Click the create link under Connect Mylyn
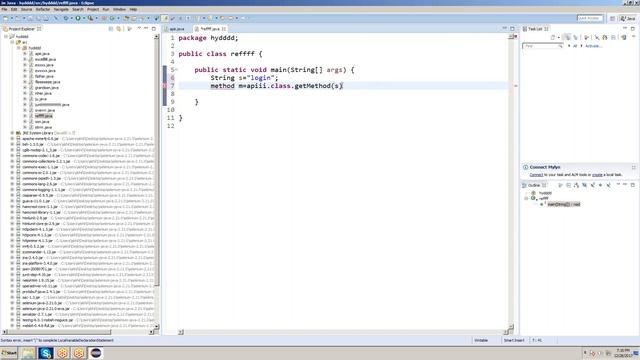 point(597,175)
